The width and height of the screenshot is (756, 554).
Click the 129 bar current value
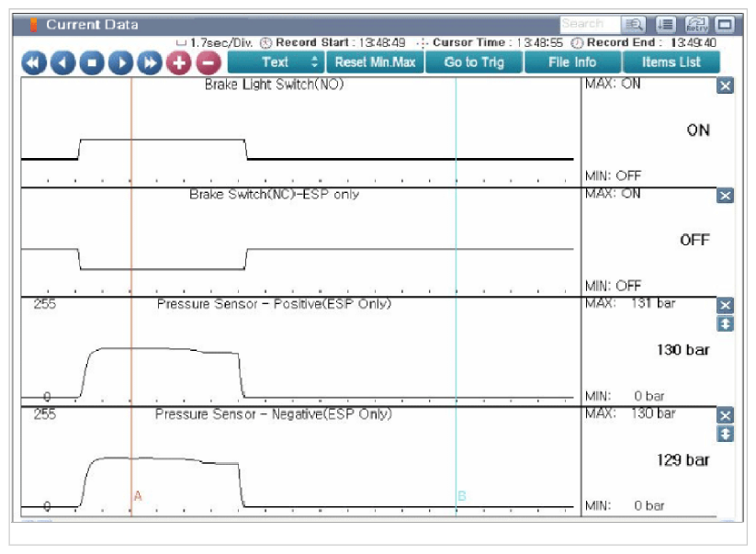683,460
